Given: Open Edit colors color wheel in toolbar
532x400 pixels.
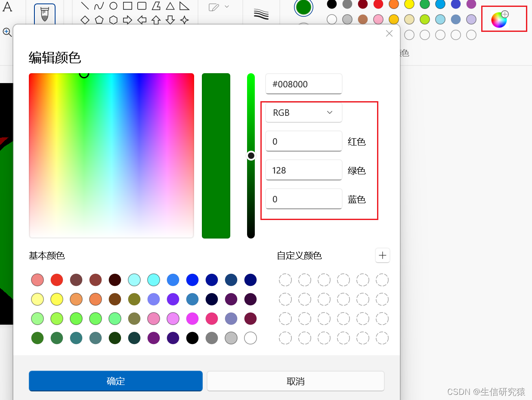Looking at the screenshot, I should tap(500, 19).
